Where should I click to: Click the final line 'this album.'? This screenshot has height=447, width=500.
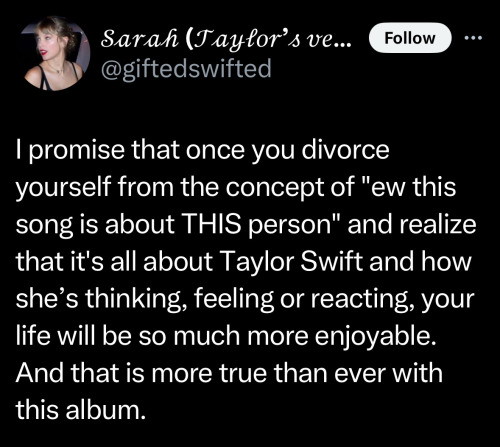pos(81,409)
